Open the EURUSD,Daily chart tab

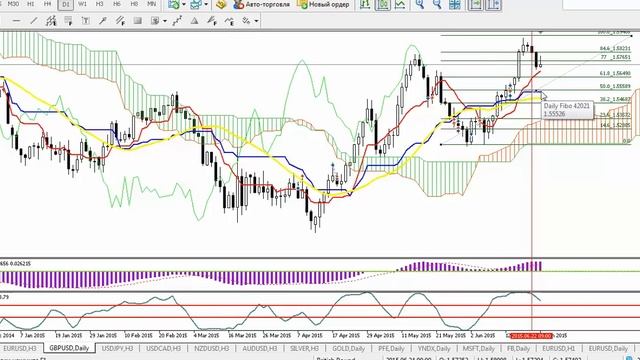click(608, 348)
